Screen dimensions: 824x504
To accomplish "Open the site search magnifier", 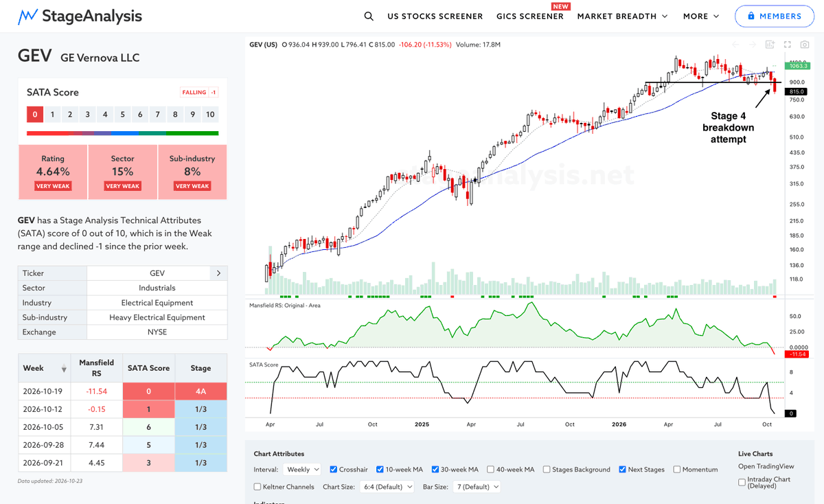I will [x=369, y=16].
